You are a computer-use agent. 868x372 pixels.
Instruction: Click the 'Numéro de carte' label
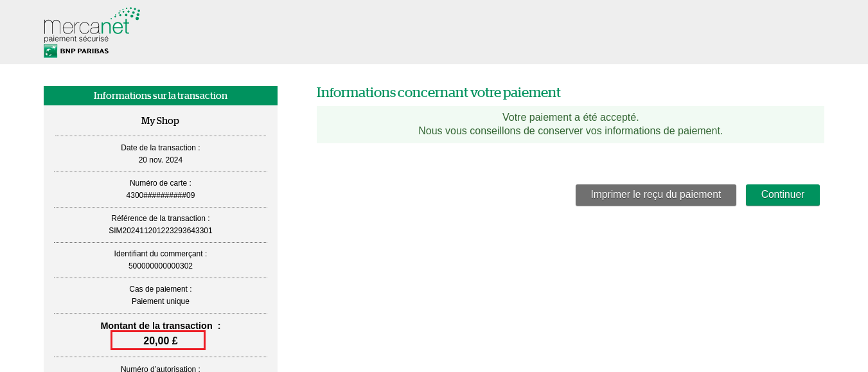coord(160,183)
